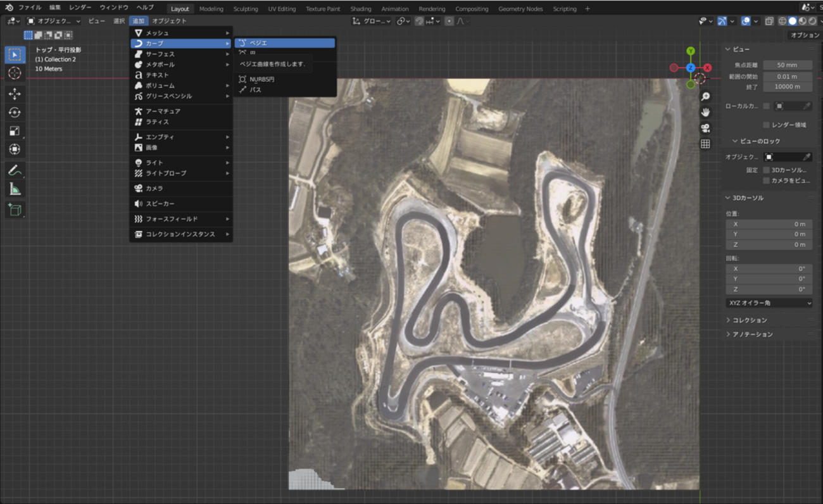The width and height of the screenshot is (823, 504).
Task: Expand the アノテーション panel
Action: tap(752, 334)
